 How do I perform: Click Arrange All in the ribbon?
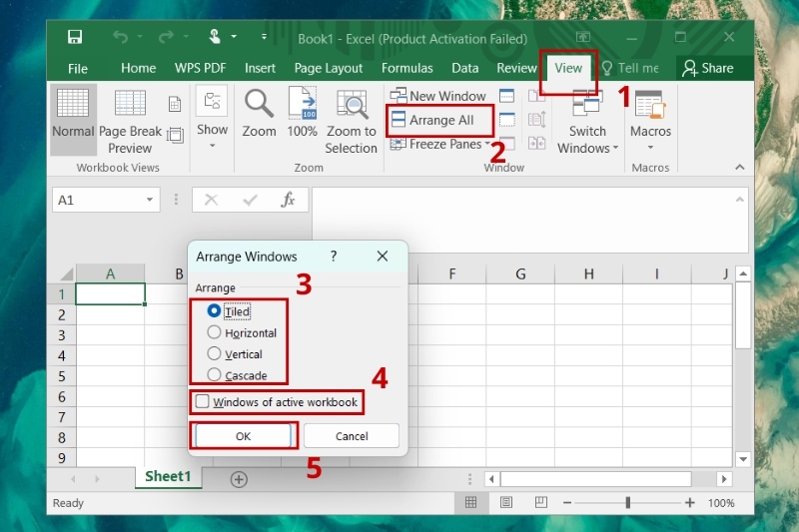tap(433, 120)
